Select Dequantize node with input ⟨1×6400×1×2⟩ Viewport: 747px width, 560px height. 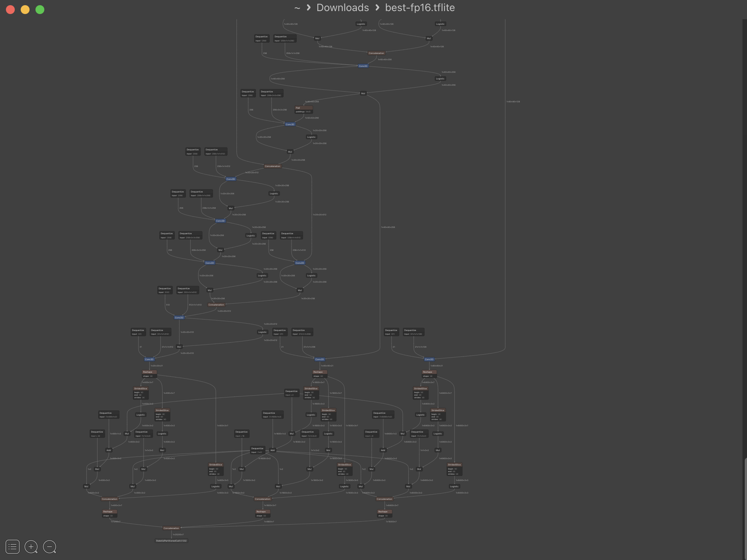[x=383, y=415]
